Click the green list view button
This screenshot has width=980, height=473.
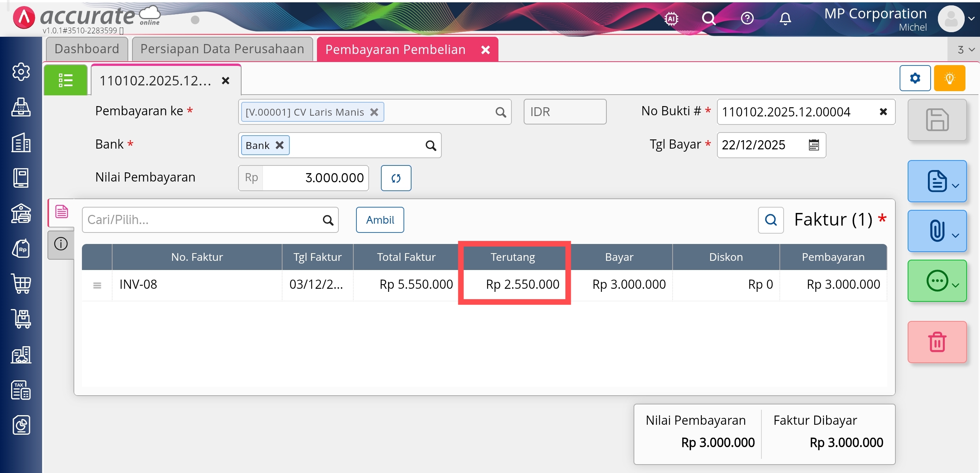pyautogui.click(x=65, y=80)
